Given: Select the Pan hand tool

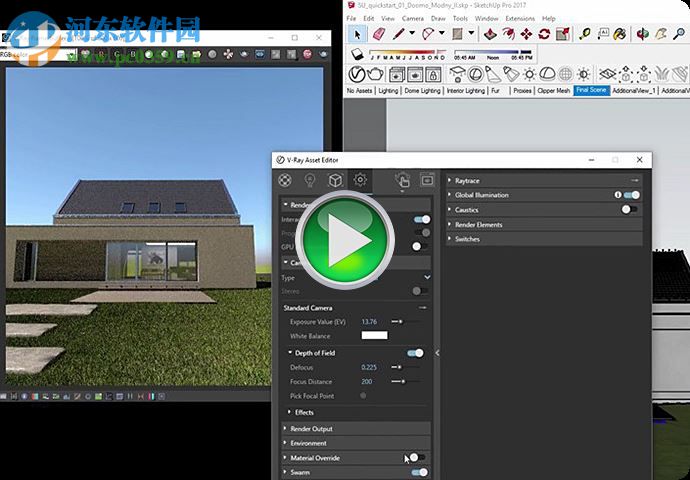Looking at the screenshot, I should click(x=661, y=34).
